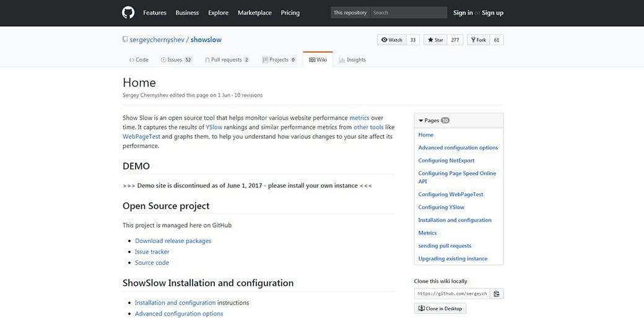Switch to the Issues tab
644x320 pixels.
coord(176,60)
